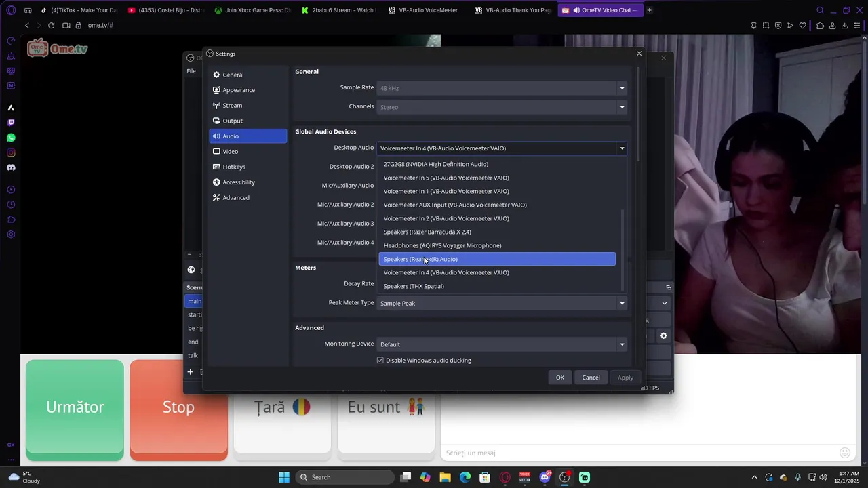Open the browser tab search magnifier

(820, 10)
